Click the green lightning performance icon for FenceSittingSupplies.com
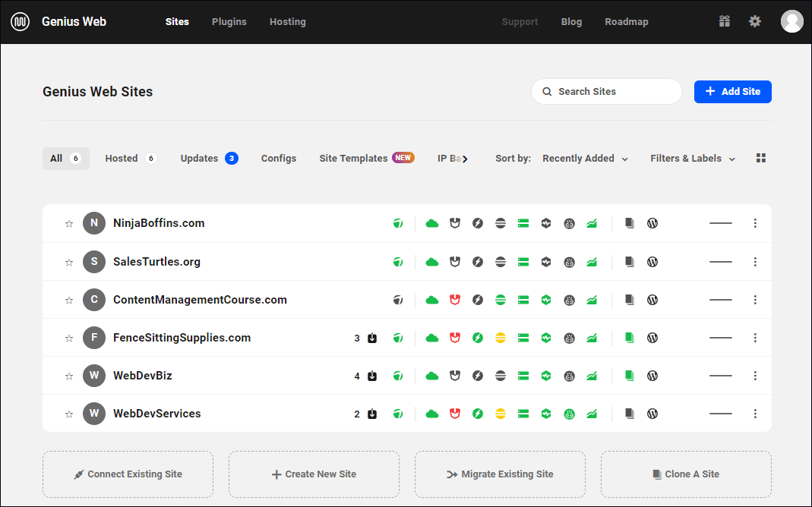The image size is (812, 507). [478, 338]
